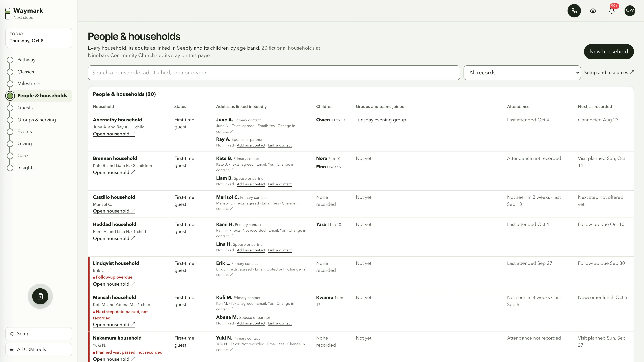Click the 'Next, as recorded' column header
This screenshot has width=644, height=362.
pos(595,106)
